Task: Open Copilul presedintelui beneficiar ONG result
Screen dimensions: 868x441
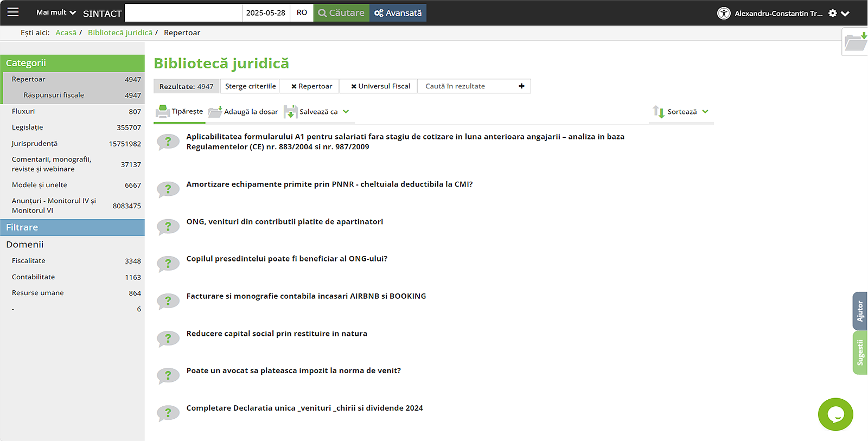Action: (x=287, y=259)
